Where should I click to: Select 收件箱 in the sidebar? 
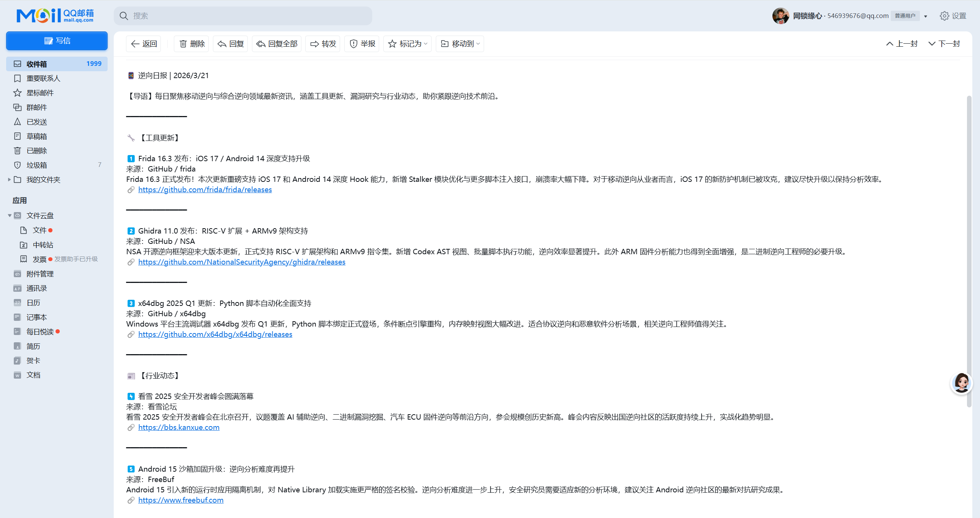point(37,64)
